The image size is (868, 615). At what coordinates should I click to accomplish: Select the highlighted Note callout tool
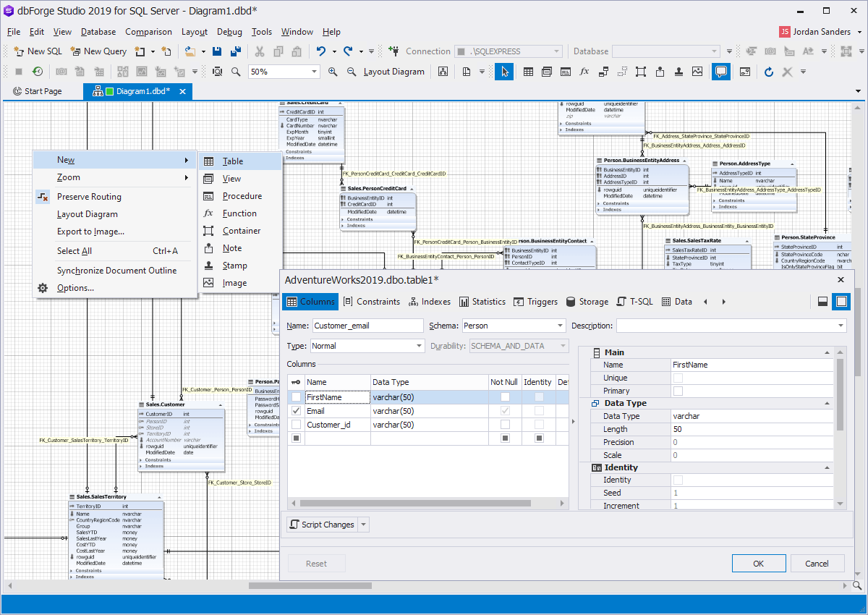(x=721, y=72)
